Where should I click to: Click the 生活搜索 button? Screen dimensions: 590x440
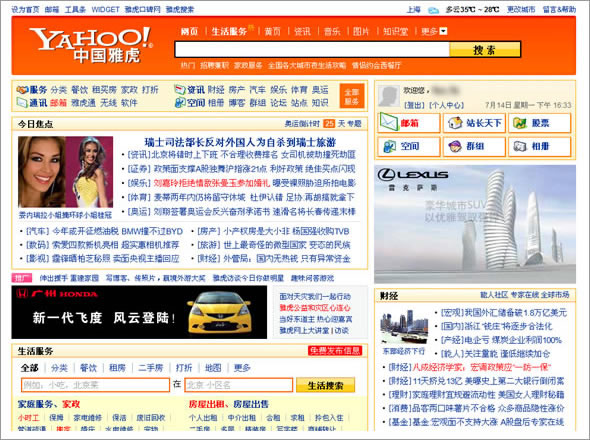click(325, 385)
